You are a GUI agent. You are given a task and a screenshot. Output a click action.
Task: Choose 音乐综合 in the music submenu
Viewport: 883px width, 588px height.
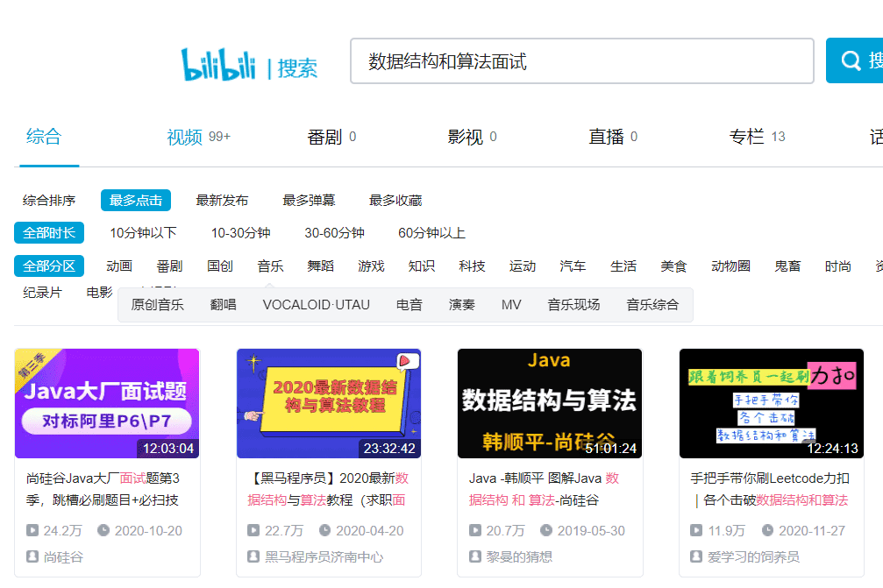pos(652,305)
